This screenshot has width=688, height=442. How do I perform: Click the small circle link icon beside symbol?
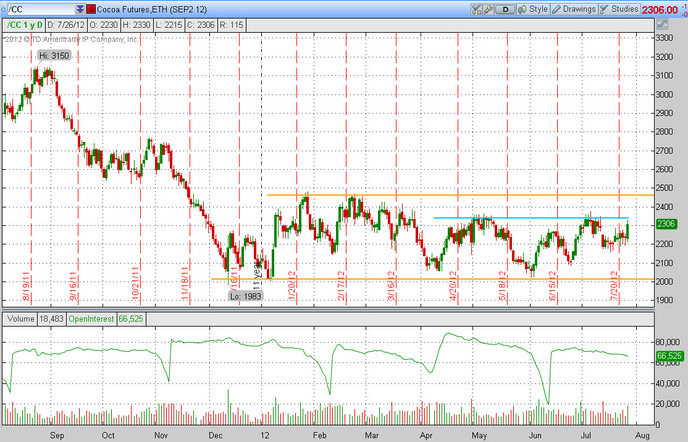click(4, 9)
